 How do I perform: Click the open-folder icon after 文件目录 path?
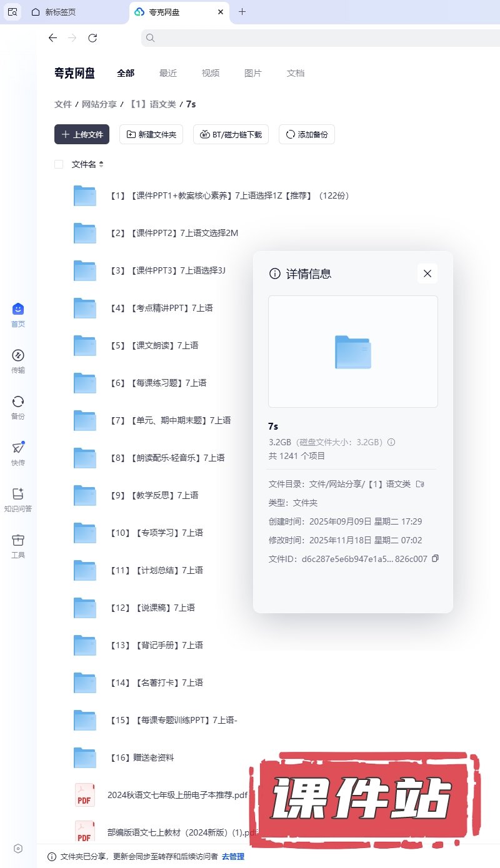click(420, 483)
